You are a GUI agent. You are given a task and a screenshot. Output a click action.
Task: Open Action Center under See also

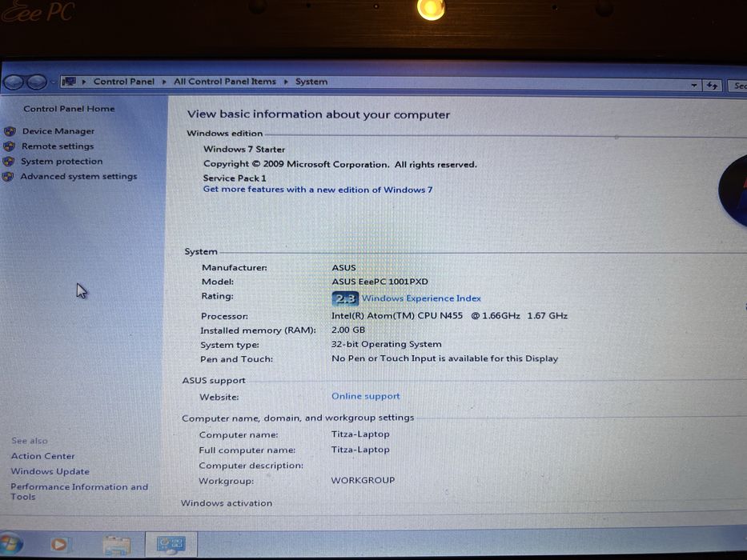coord(43,456)
